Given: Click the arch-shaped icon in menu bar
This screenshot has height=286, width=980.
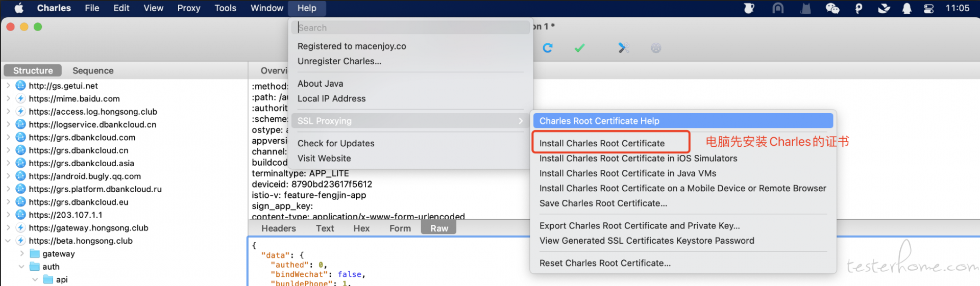Looking at the screenshot, I should [778, 8].
